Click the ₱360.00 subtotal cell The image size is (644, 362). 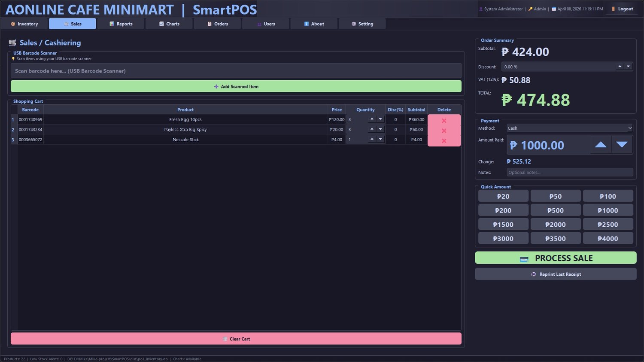[416, 119]
